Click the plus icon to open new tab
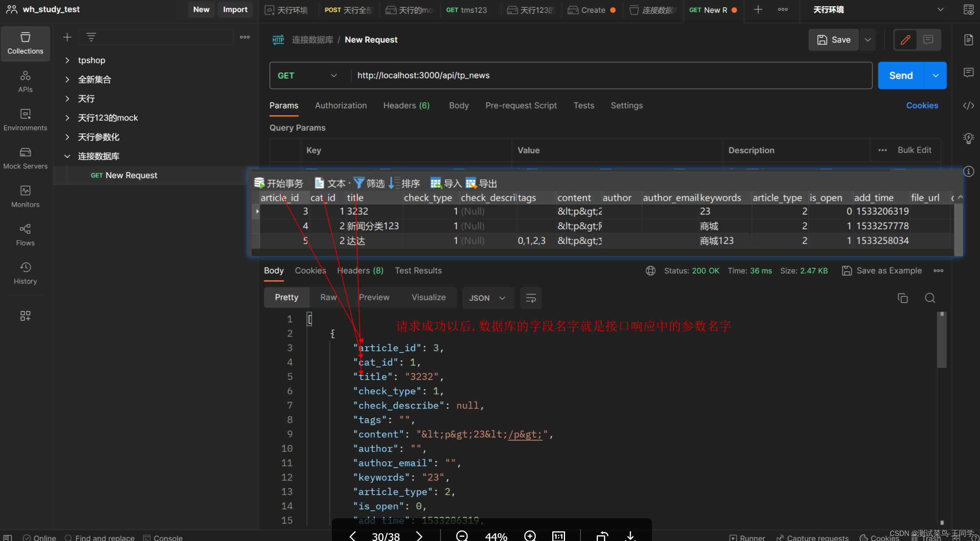Image resolution: width=980 pixels, height=541 pixels. 758,10
